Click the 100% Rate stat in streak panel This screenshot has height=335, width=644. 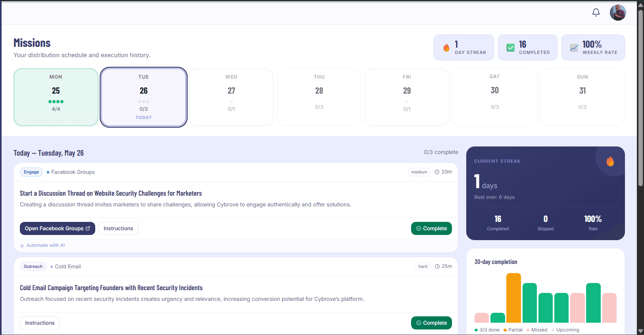(x=593, y=223)
